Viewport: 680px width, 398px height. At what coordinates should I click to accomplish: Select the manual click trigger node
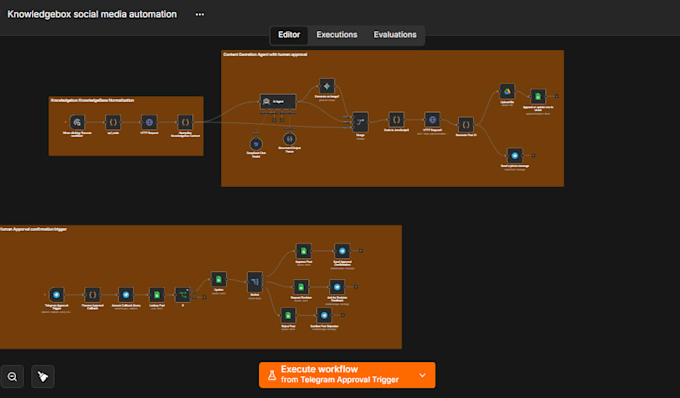coord(77,122)
